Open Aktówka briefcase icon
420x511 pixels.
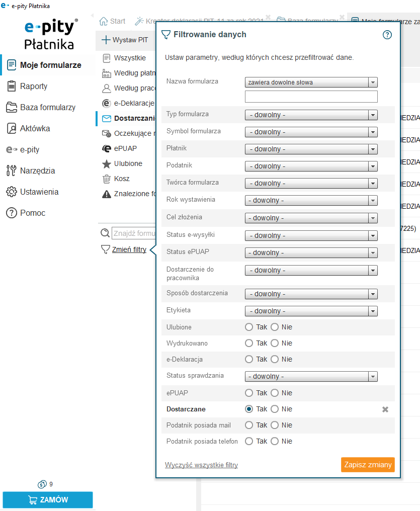12,128
